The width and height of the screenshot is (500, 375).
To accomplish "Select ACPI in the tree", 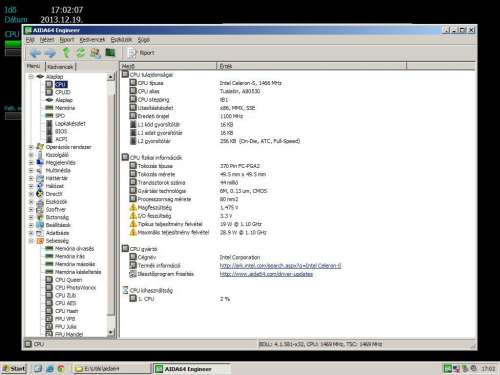I will tap(61, 139).
